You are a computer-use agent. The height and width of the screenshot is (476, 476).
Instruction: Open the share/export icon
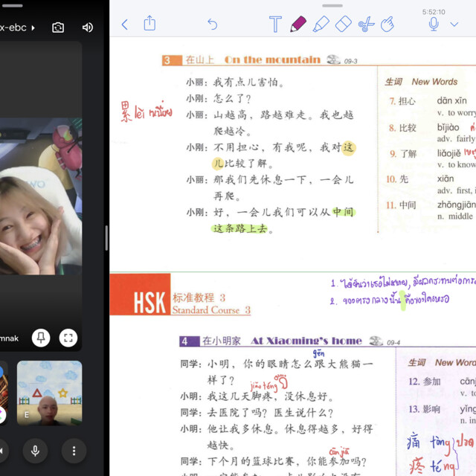149,23
